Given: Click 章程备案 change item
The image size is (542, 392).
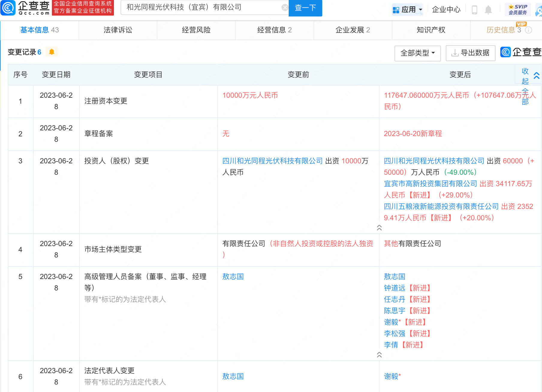Looking at the screenshot, I should click(x=99, y=134).
